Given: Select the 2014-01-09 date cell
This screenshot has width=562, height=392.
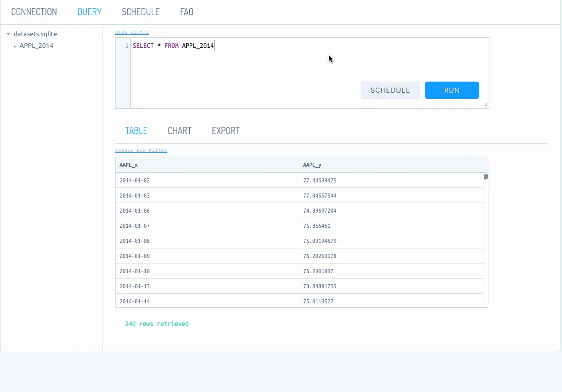Looking at the screenshot, I should 135,256.
